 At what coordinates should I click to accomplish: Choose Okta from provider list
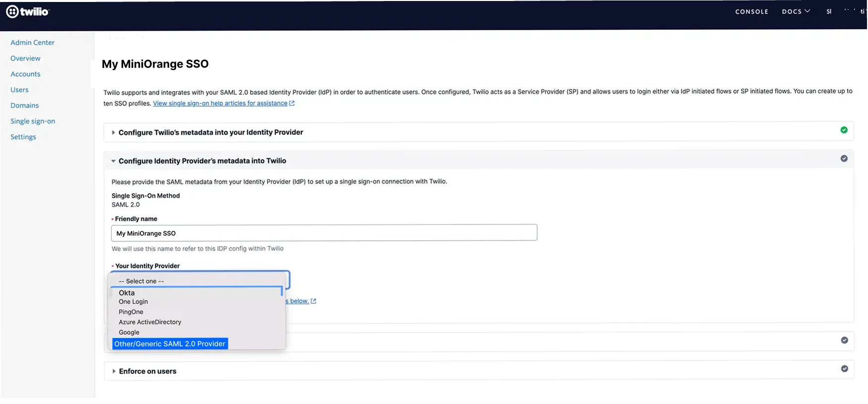click(x=127, y=293)
